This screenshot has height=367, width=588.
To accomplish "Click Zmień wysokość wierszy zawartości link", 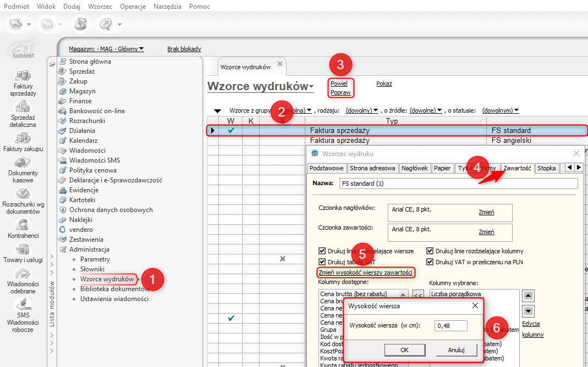I will point(366,273).
